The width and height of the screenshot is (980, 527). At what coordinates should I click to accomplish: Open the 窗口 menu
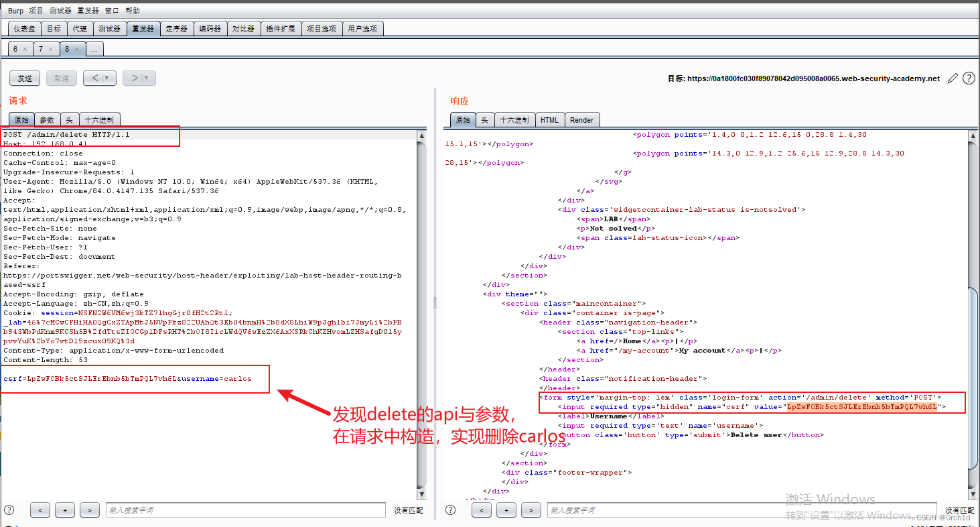point(112,11)
